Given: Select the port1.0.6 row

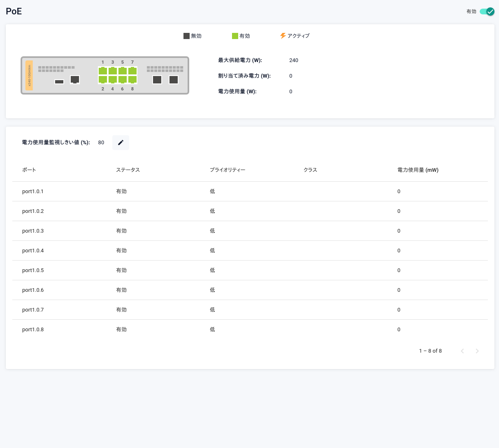Looking at the screenshot, I should [x=250, y=290].
